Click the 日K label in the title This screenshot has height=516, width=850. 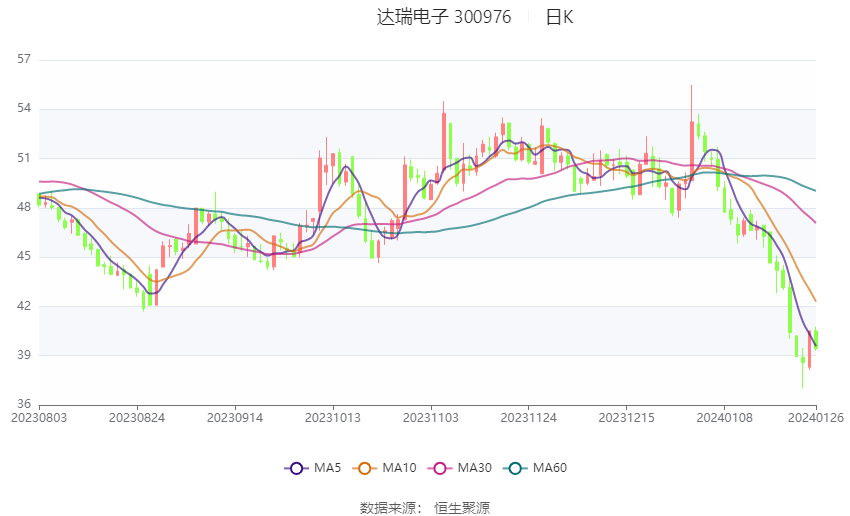pos(559,17)
